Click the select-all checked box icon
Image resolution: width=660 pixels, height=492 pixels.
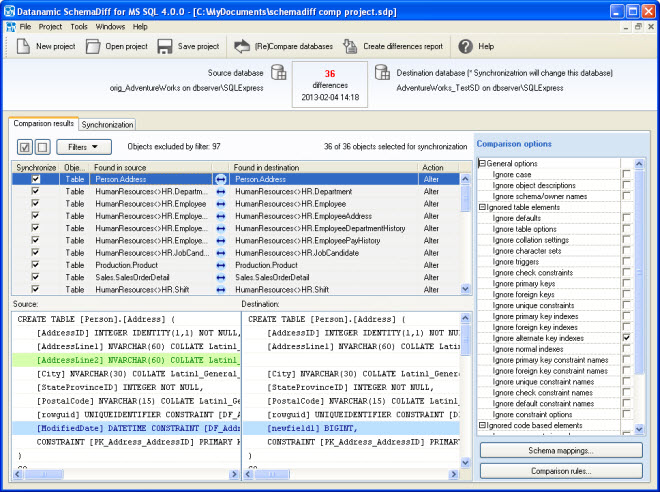25,147
